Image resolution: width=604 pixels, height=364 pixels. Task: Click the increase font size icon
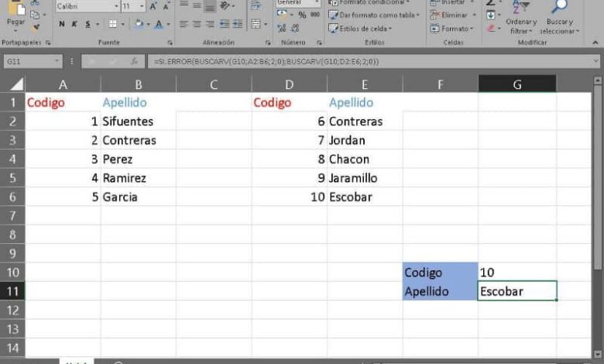153,6
